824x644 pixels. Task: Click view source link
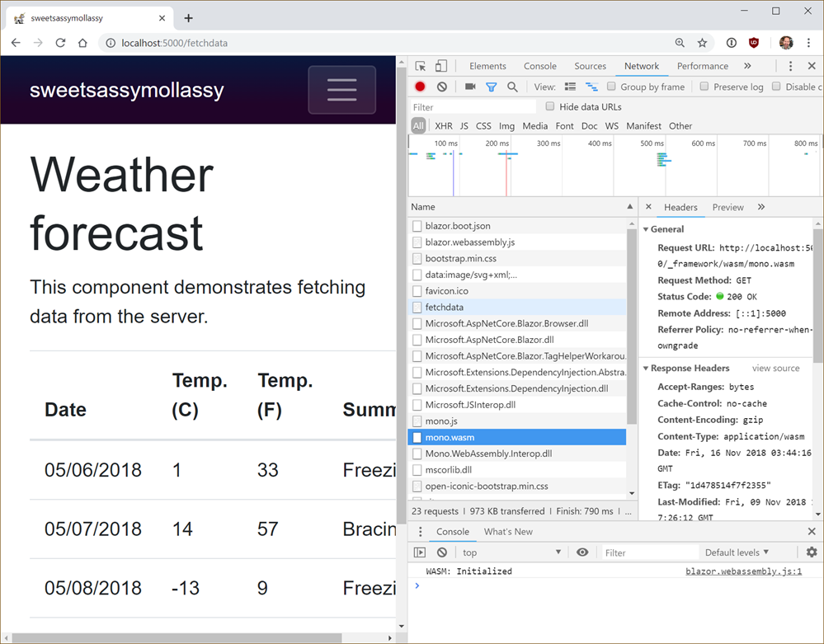775,369
